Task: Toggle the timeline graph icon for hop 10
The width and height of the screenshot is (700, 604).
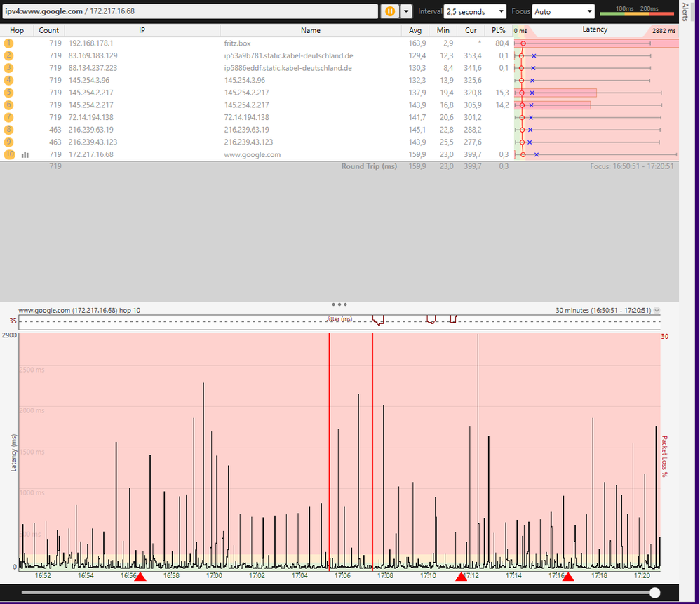Action: (x=25, y=155)
